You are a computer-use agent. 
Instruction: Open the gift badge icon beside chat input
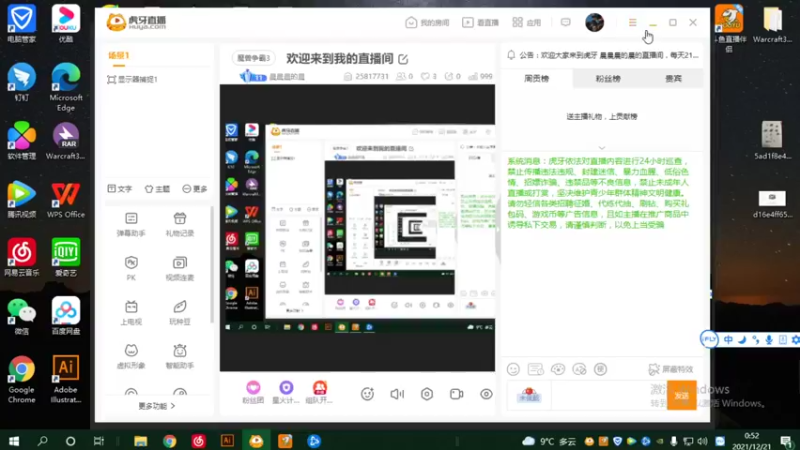pos(529,395)
